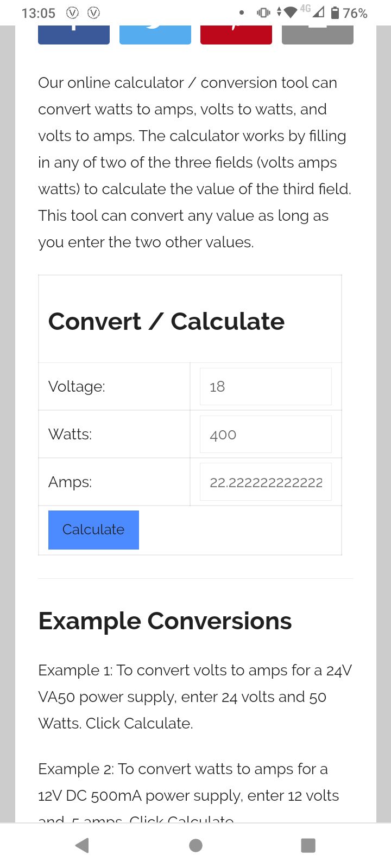The height and width of the screenshot is (868, 391).
Task: Tap the Convert / Calculate heading
Action: click(x=166, y=321)
